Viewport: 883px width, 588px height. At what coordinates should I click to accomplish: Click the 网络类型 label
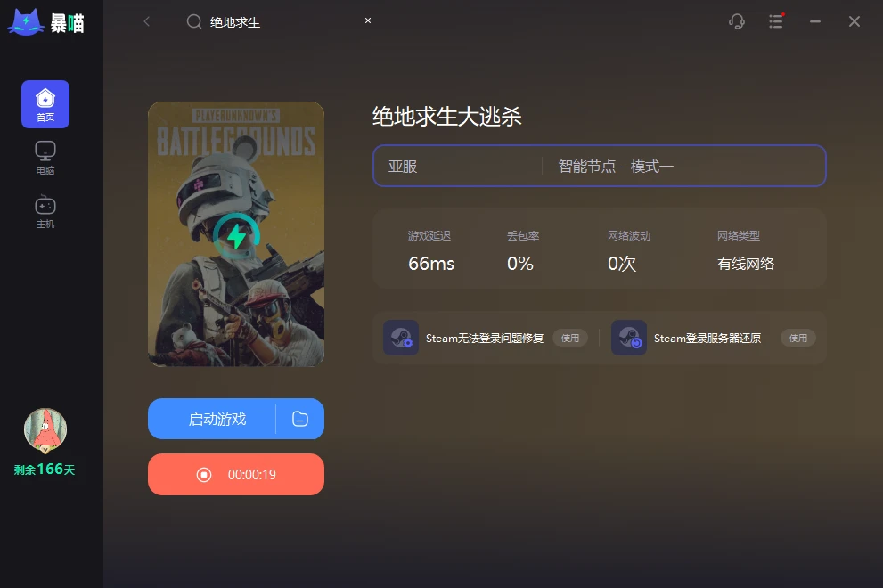coord(739,235)
